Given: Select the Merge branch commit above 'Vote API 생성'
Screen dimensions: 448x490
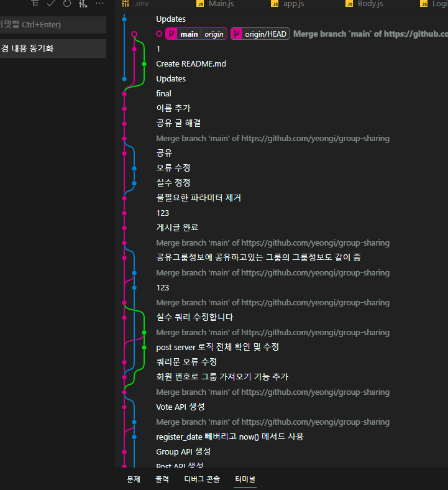Looking at the screenshot, I should 273,392.
